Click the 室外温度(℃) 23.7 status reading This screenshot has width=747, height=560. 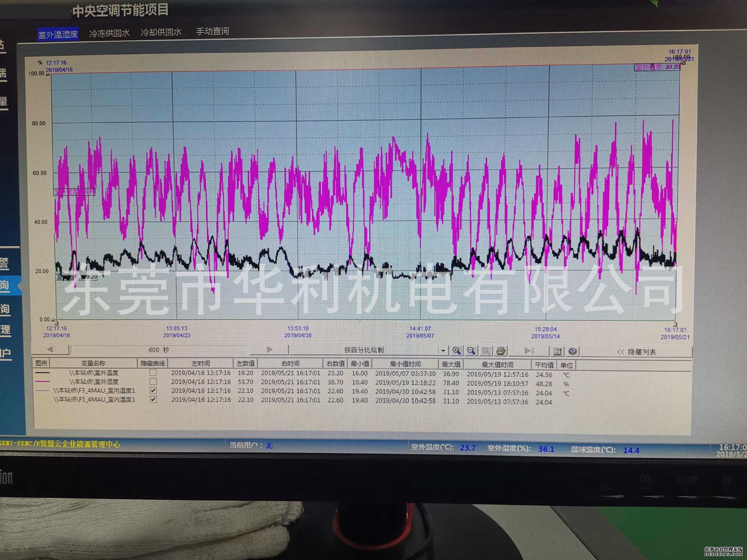[443, 448]
